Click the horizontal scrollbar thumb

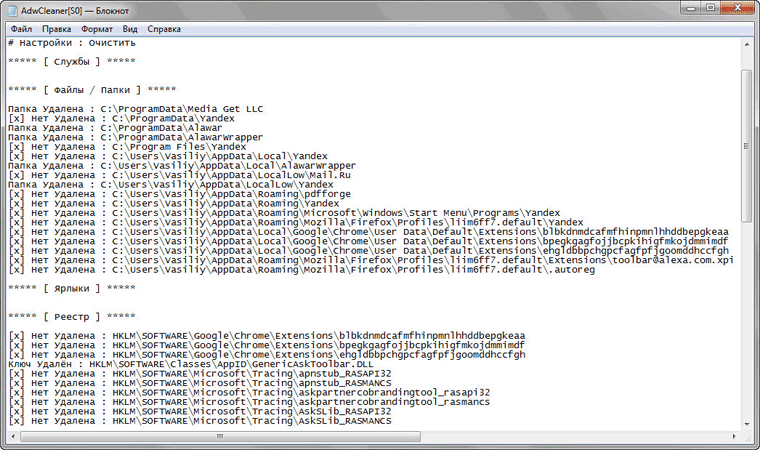coord(220,436)
